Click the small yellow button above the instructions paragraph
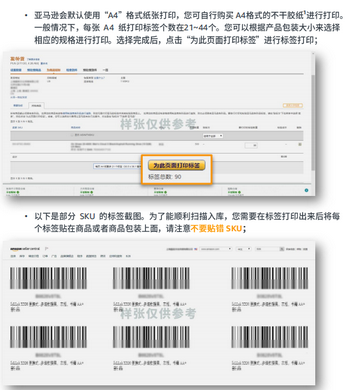The width and height of the screenshot is (361, 390). tap(293, 105)
